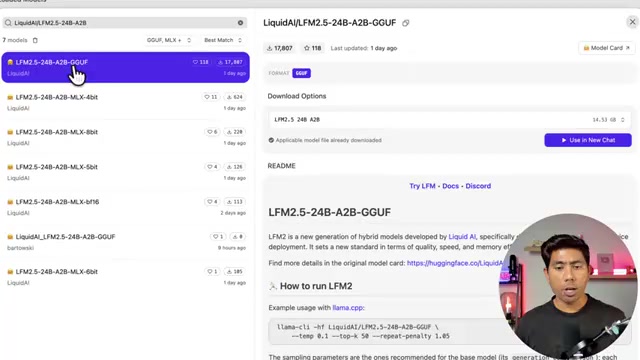Copy the LiquidAI/LFM2.5-24B-A2B-GGUF model name
This screenshot has width=640, height=360.
click(405, 23)
